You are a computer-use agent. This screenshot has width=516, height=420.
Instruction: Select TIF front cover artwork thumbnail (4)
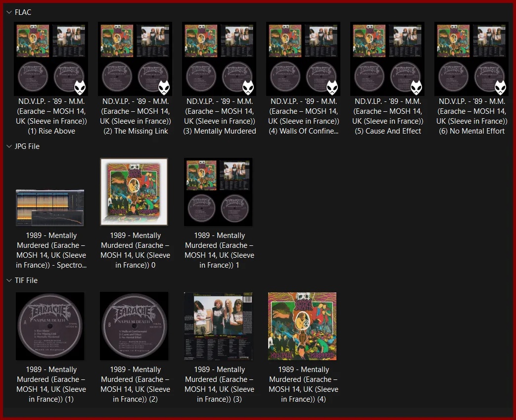click(x=302, y=326)
